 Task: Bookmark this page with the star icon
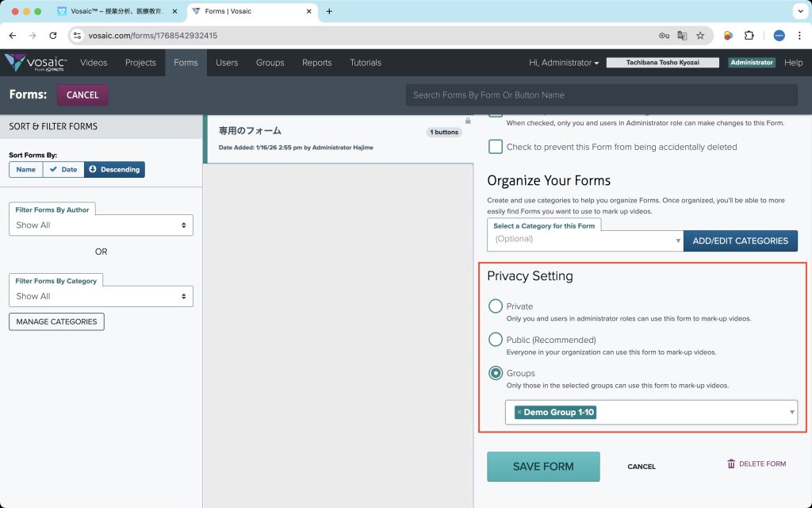coord(700,36)
